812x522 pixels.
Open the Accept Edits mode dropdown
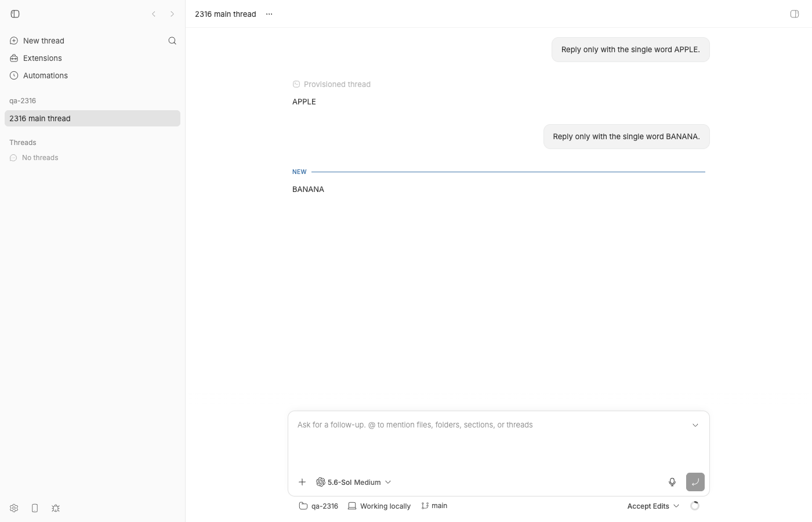tap(653, 506)
